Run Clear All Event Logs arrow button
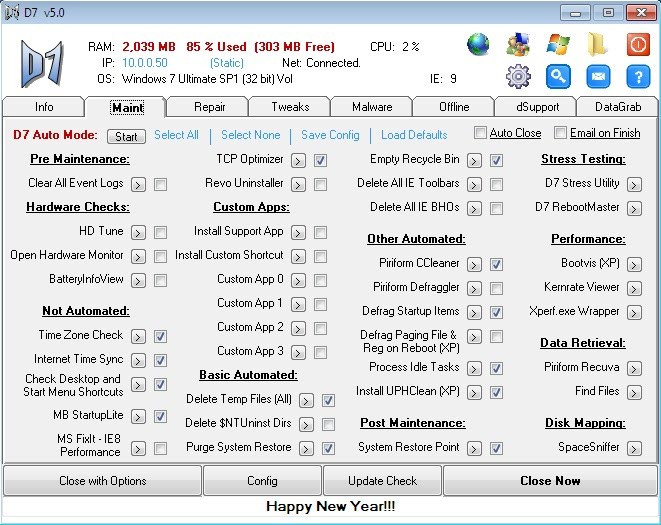661x525 pixels. [x=138, y=184]
